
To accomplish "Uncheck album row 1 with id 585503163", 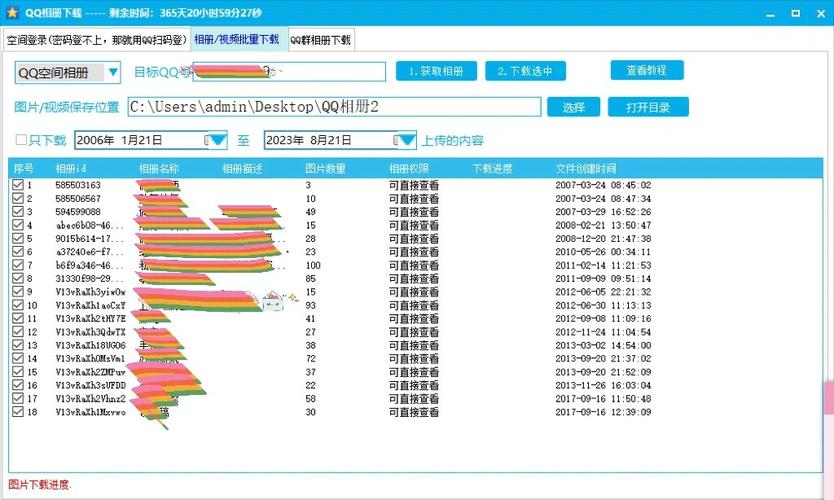I will coord(18,185).
